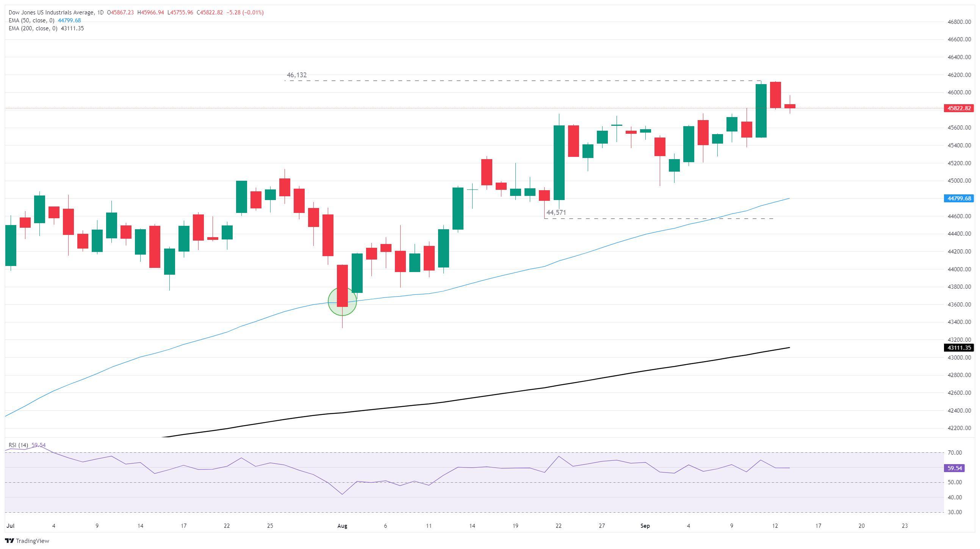Click the black 43111.35 EMA price tag
Image resolution: width=980 pixels, height=549 pixels.
pos(959,348)
